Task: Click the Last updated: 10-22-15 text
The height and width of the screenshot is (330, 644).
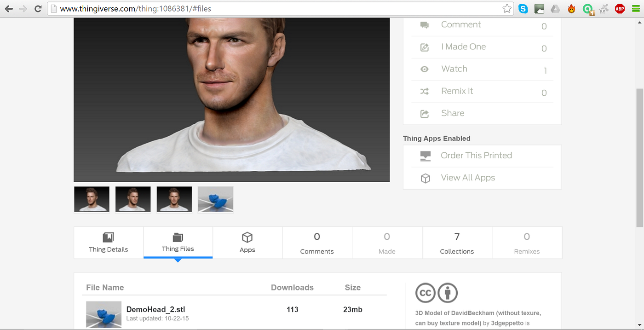Action: coord(157,318)
